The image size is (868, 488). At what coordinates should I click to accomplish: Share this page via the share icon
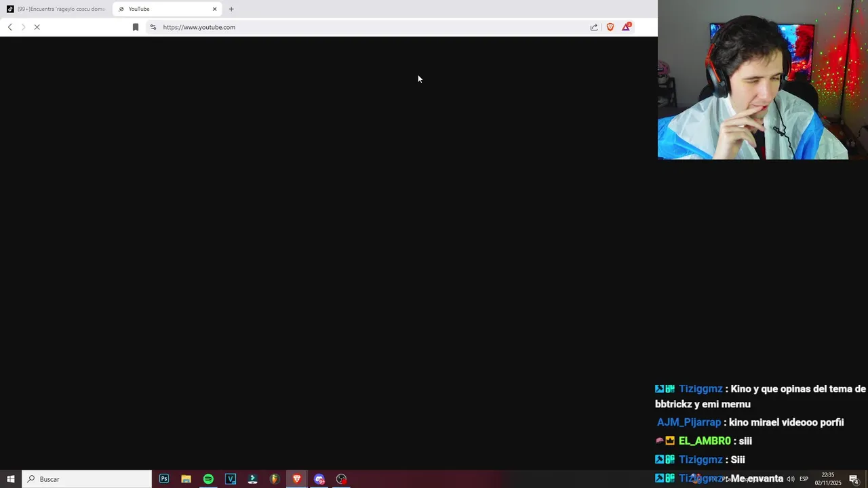pos(594,27)
